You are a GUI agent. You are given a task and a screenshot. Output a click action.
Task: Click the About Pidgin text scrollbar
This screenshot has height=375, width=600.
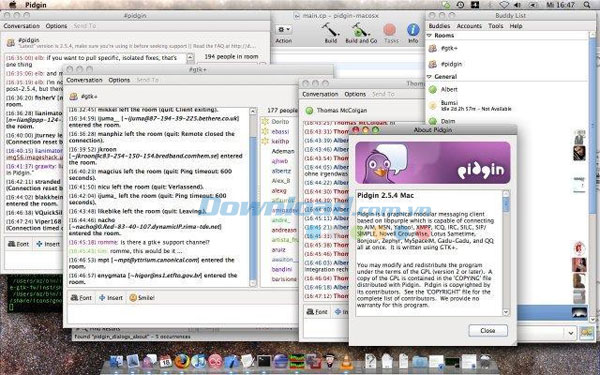(506, 253)
